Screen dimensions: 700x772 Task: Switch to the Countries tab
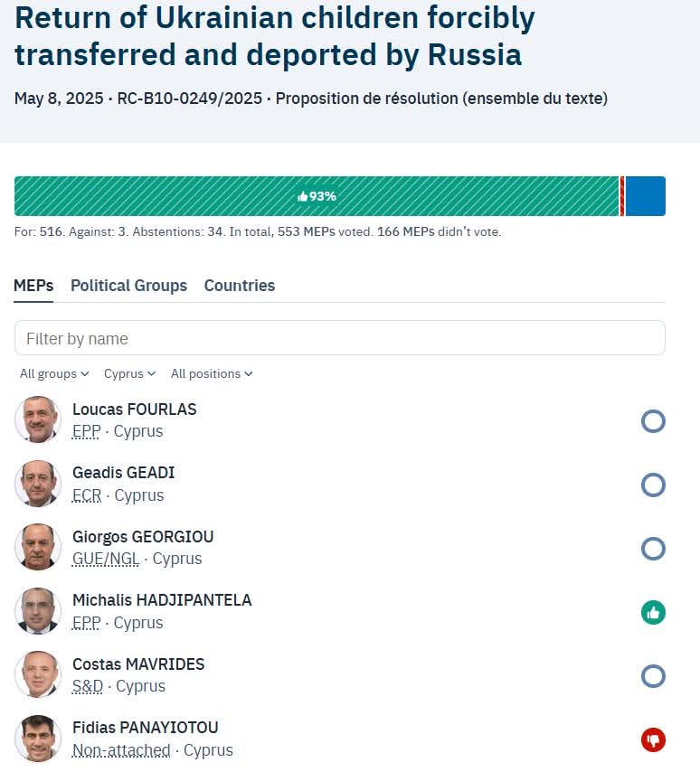coord(240,286)
